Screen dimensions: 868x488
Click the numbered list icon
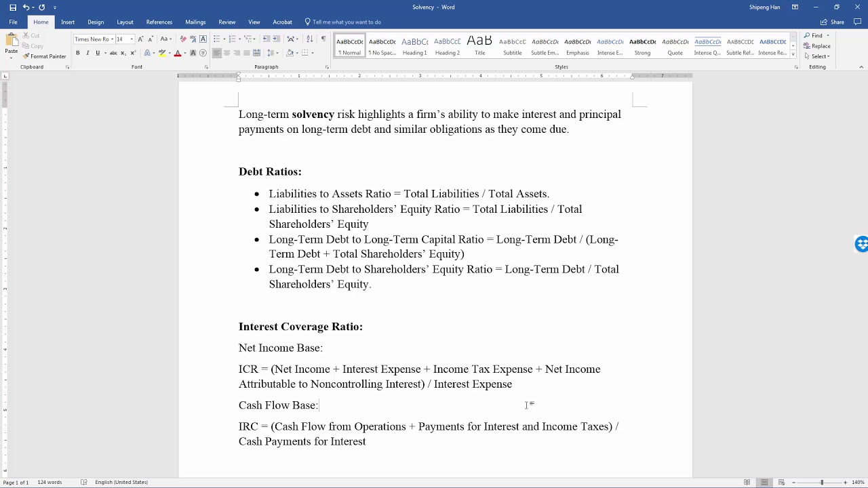click(231, 39)
